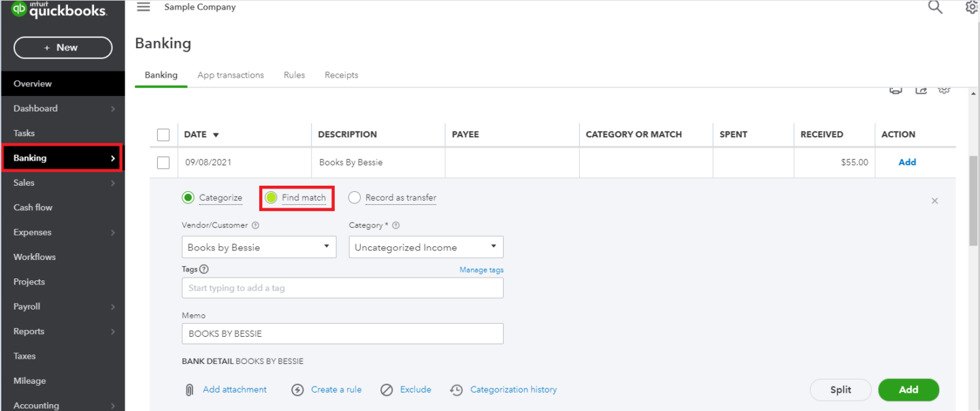
Task: Click the vertical page scrollbar
Action: coord(974,201)
